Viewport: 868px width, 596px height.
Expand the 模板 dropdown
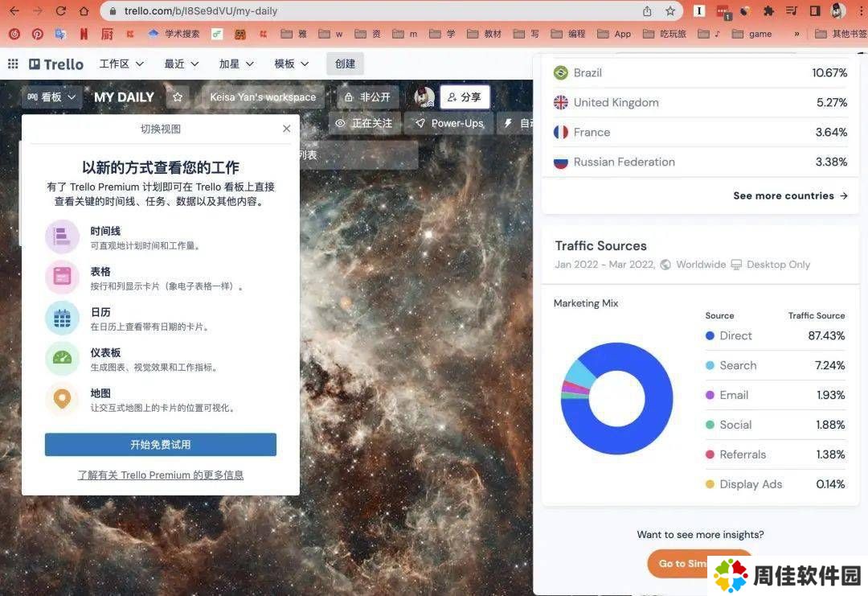click(291, 64)
